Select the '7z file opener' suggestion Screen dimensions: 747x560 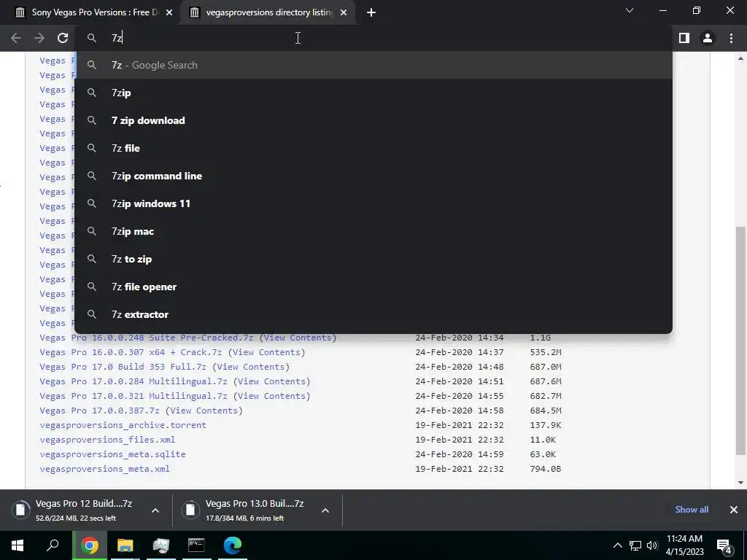373,287
